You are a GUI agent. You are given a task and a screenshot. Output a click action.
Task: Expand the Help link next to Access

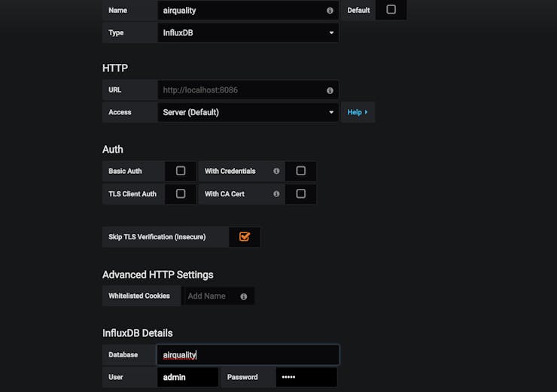pos(358,112)
